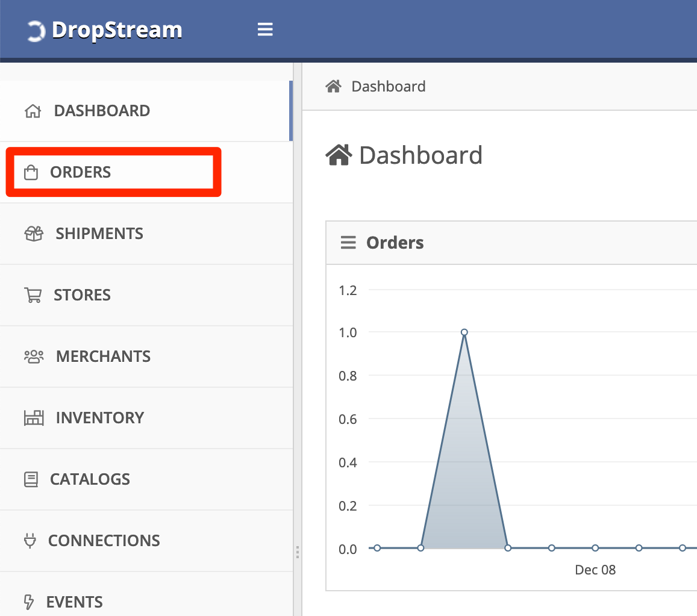Go to SHIPMENTS section
Viewport: 697px width, 616px height.
click(146, 234)
